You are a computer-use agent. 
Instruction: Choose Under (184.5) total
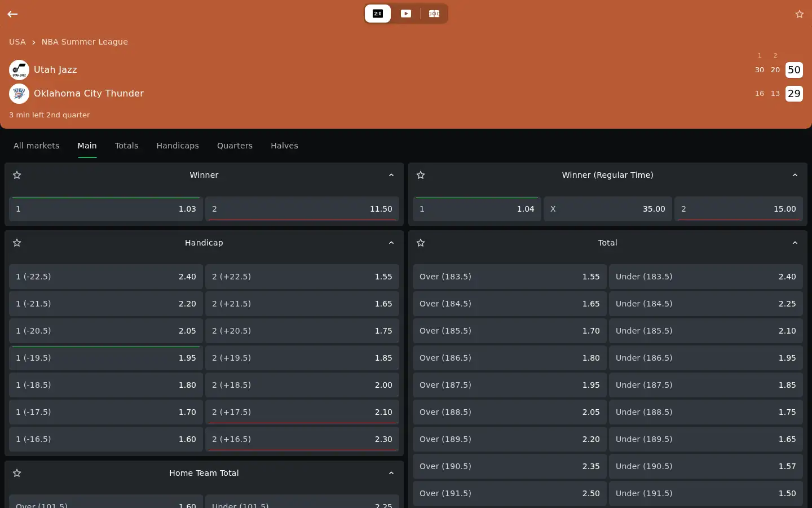pos(706,304)
